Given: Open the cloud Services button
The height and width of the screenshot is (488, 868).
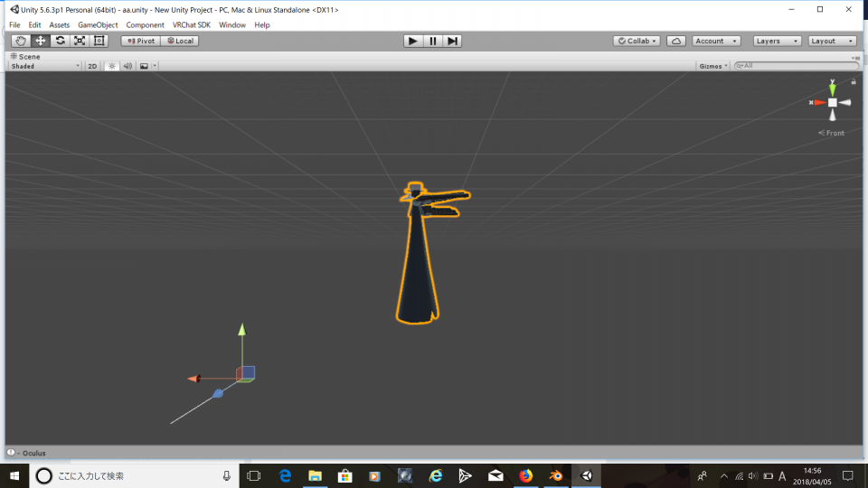Looking at the screenshot, I should click(x=676, y=41).
